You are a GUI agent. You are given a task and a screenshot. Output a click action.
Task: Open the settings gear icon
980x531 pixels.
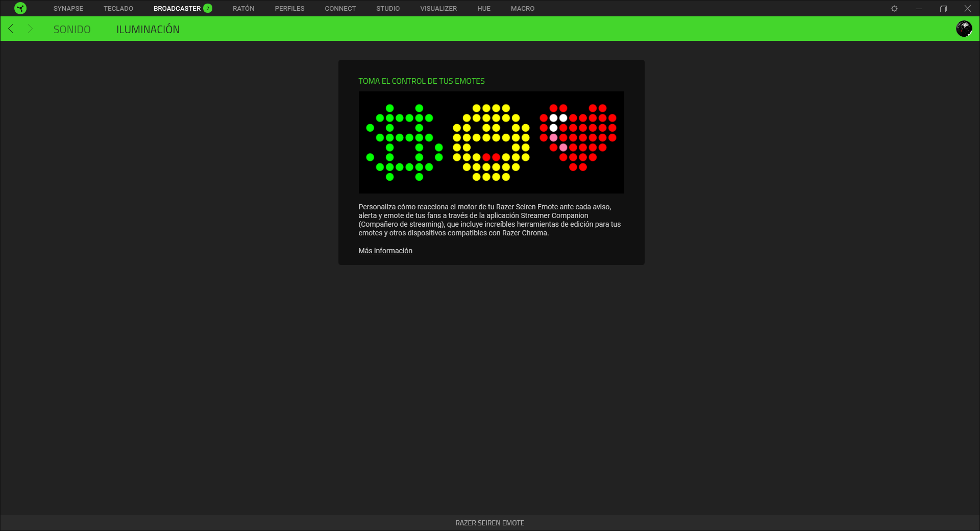pyautogui.click(x=894, y=9)
